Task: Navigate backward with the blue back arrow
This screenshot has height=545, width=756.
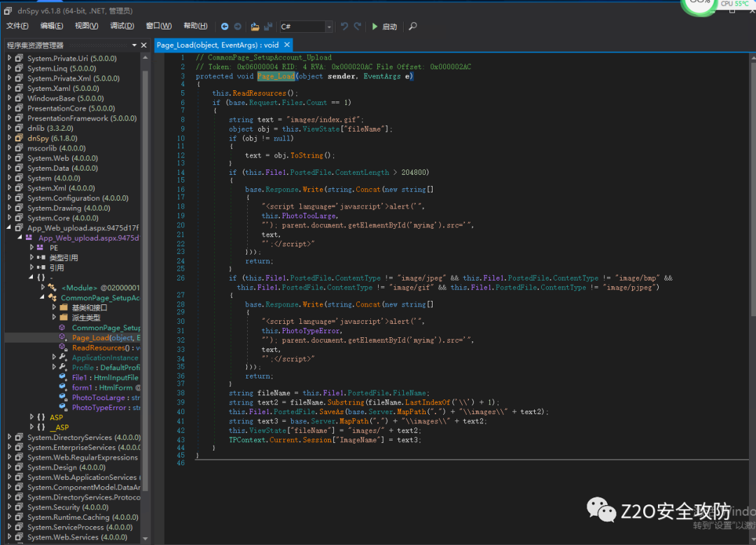Action: 225,27
